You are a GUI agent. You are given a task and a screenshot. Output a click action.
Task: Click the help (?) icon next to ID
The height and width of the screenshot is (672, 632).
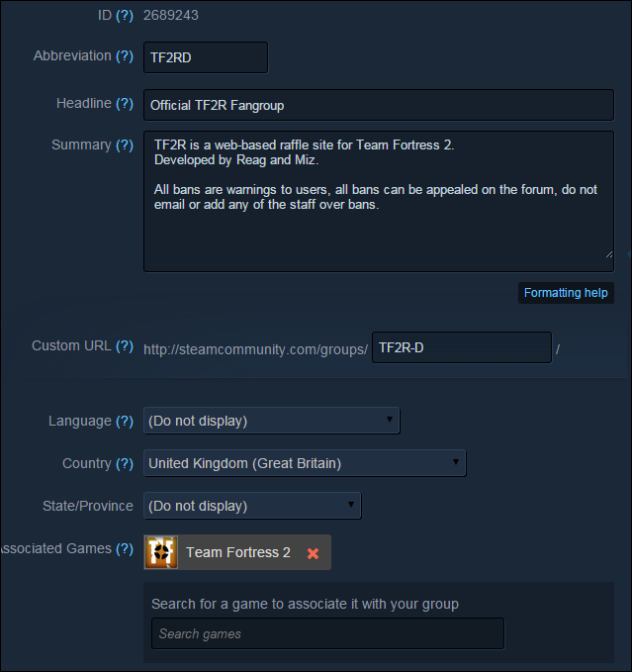125,16
